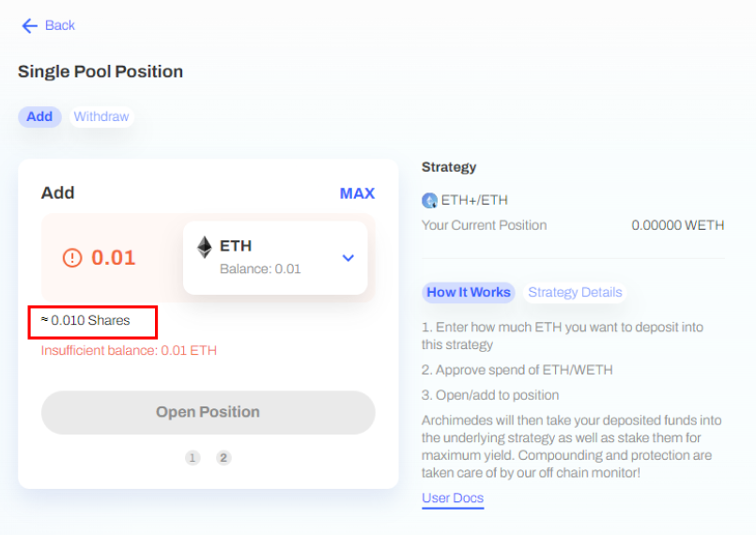The image size is (756, 535).
Task: Show the How It Works tab
Action: point(469,293)
